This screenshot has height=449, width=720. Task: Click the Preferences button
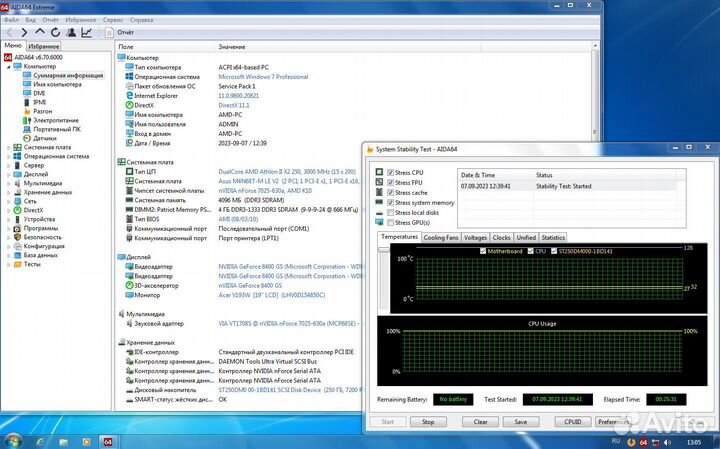pos(613,422)
